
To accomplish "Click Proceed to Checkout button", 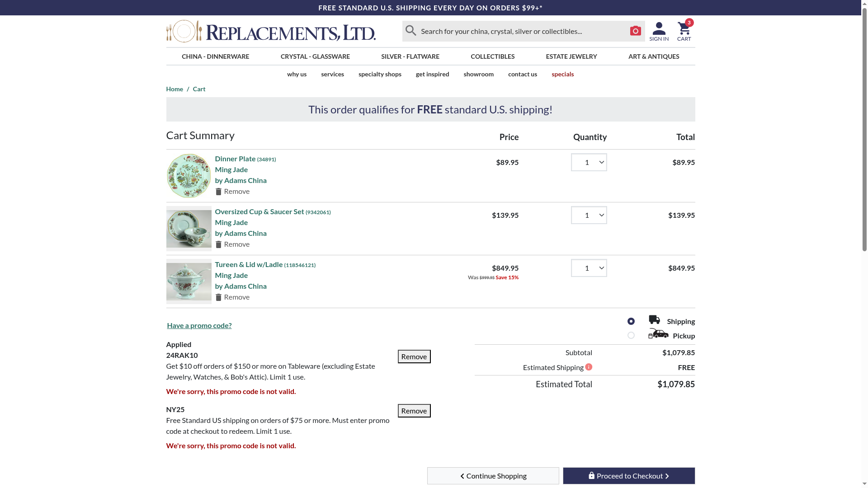I will 629,476.
